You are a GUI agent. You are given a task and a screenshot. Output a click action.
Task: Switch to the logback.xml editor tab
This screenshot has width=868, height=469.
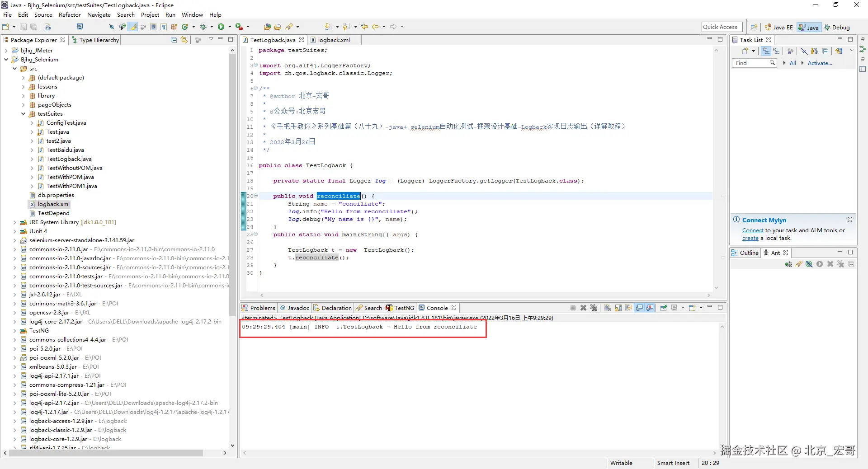333,40
